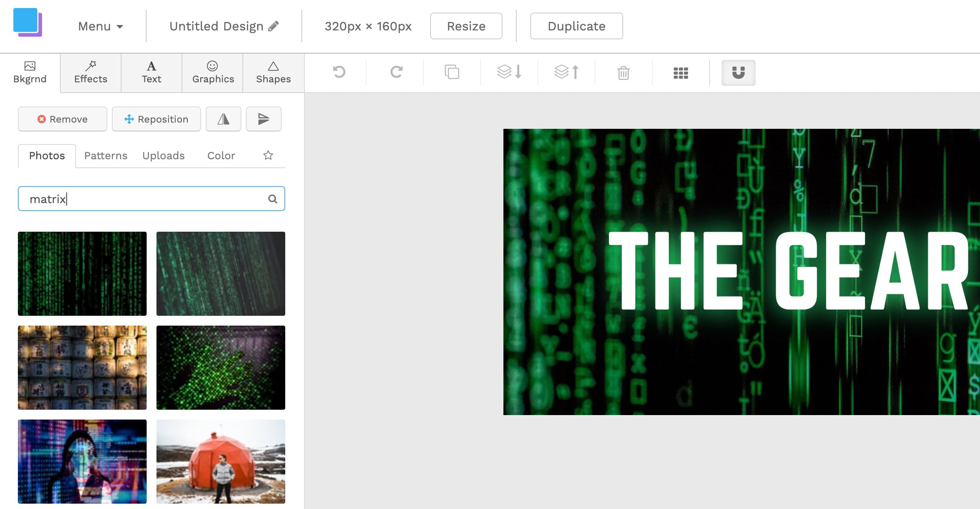Click the Resize button
Image resolution: width=980 pixels, height=509 pixels.
pos(466,26)
